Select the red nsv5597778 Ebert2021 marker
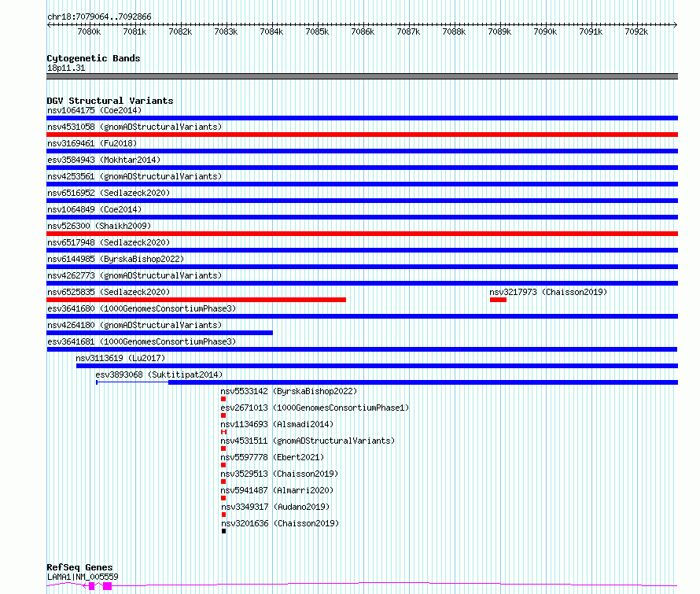 point(223,465)
